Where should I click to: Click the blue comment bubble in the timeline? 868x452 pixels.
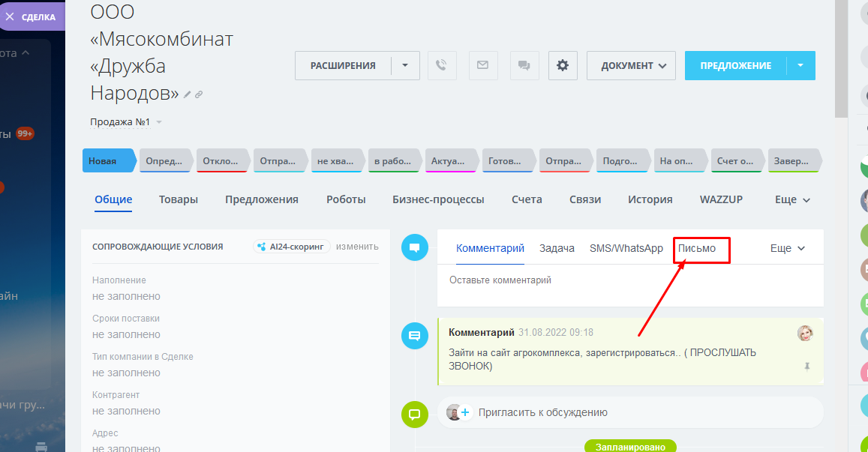pyautogui.click(x=415, y=336)
